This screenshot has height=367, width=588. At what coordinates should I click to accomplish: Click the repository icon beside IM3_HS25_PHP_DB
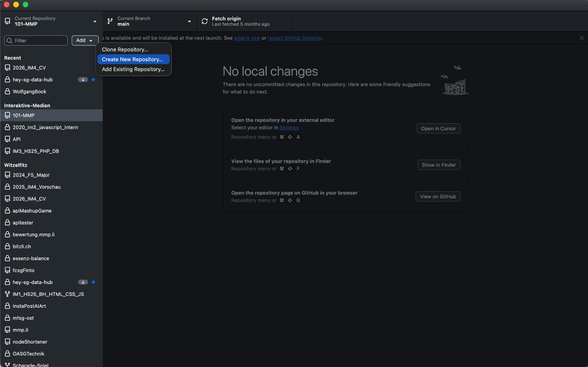tap(7, 151)
